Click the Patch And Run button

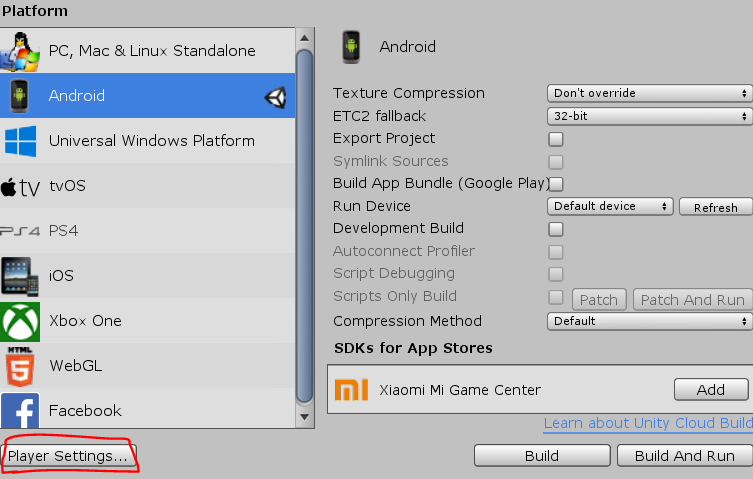click(x=692, y=300)
